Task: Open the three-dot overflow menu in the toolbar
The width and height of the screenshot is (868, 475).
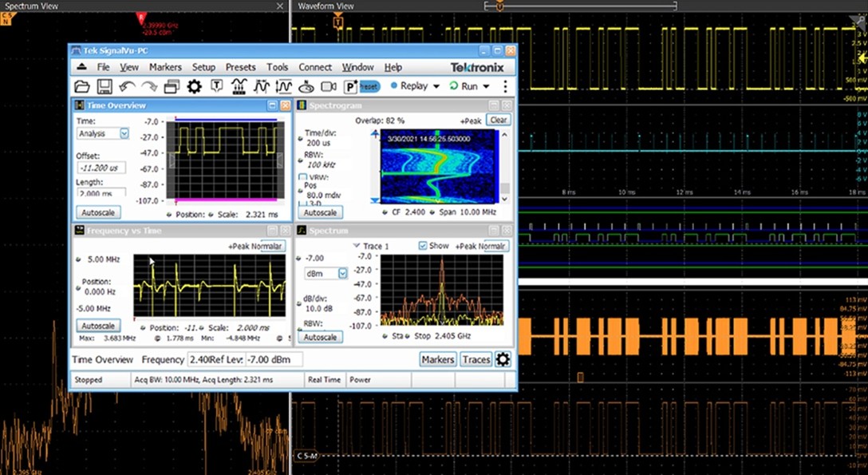Action: [x=504, y=86]
